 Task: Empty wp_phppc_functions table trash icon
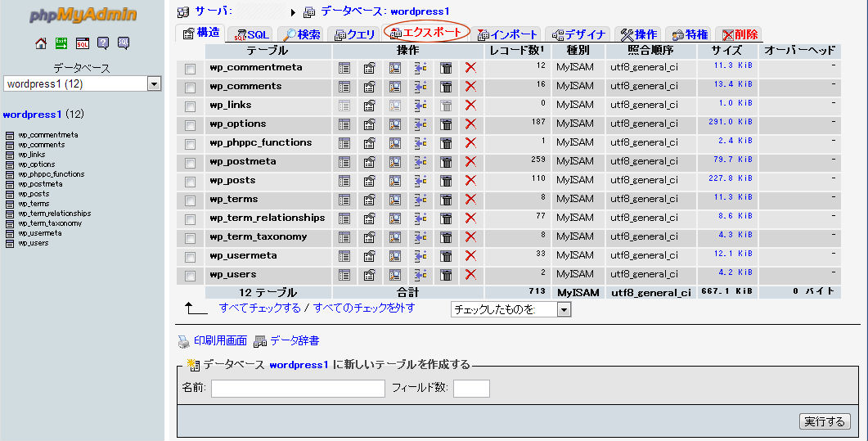tap(446, 143)
